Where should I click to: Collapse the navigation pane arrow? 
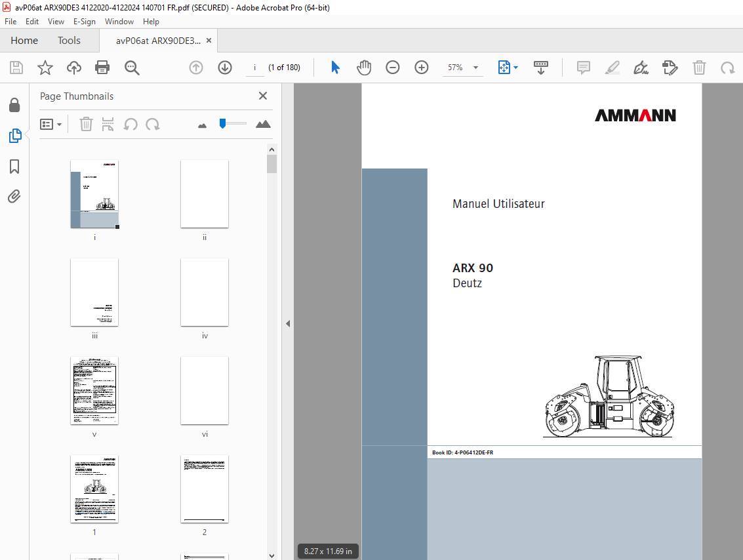coord(288,323)
